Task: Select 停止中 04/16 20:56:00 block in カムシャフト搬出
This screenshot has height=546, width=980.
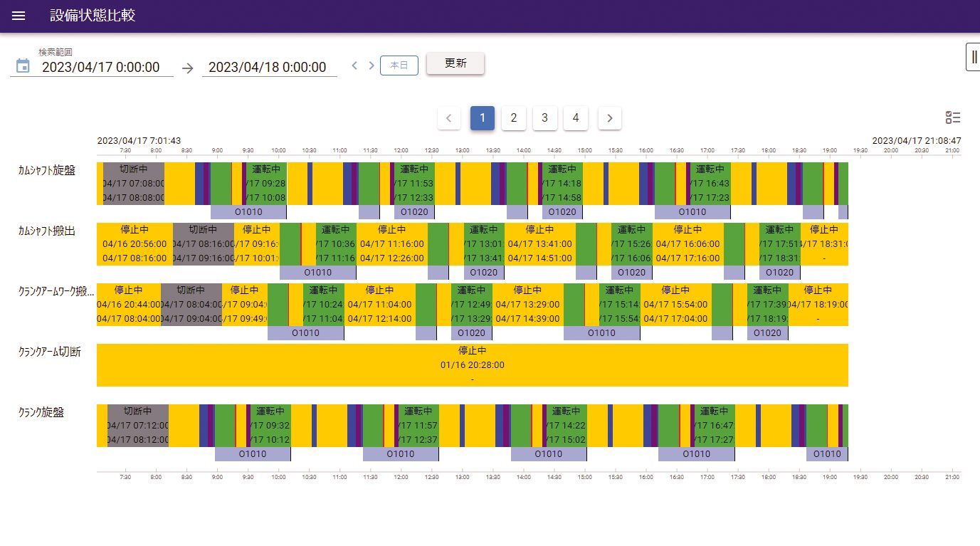Action: [x=135, y=244]
